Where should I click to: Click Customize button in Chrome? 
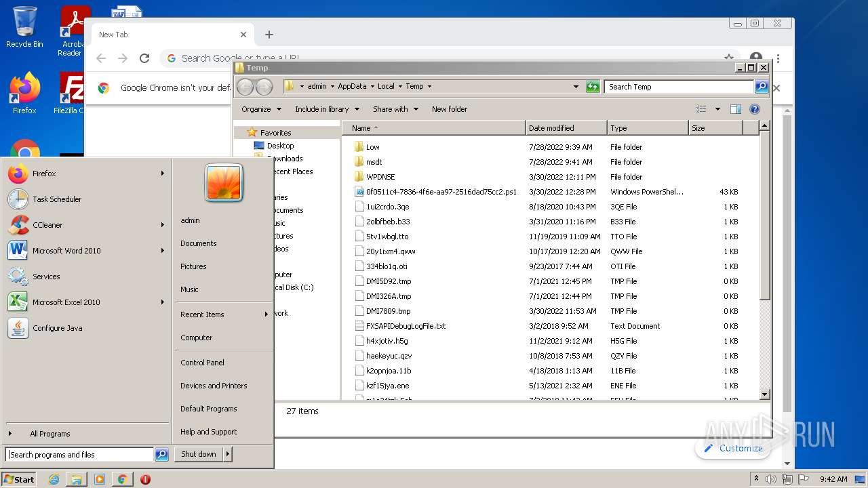click(x=734, y=448)
